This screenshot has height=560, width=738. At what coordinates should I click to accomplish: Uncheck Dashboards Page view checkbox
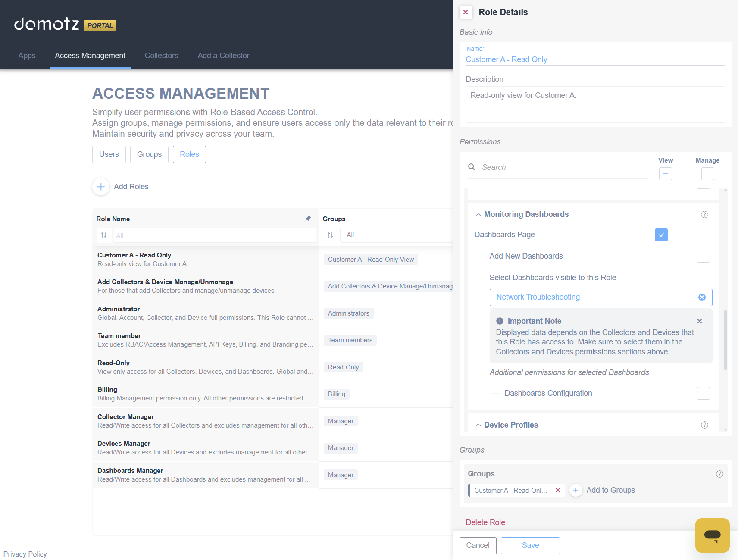click(x=661, y=235)
